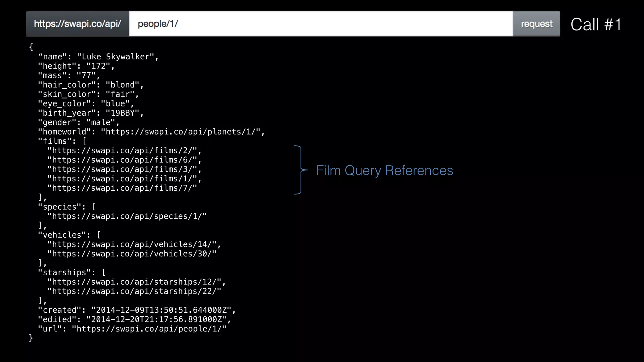Click the request button
The height and width of the screenshot is (362, 644).
point(536,24)
